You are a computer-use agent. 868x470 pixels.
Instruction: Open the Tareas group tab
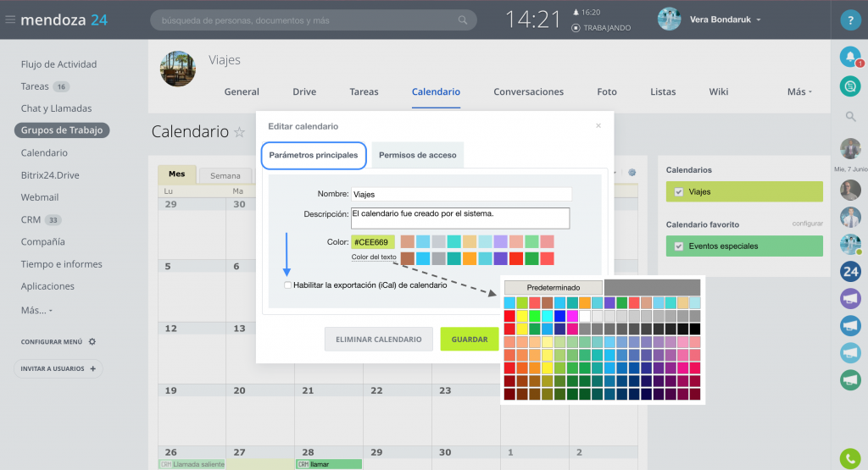pyautogui.click(x=364, y=91)
